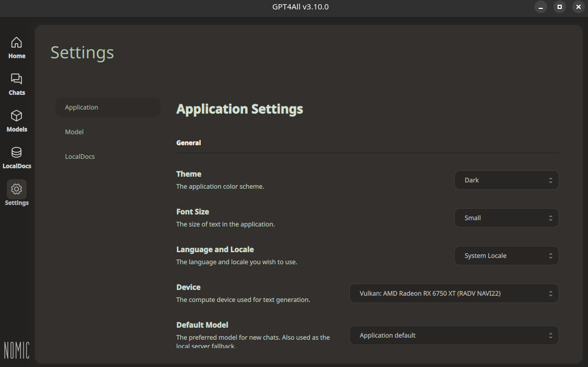Go to the Home view icon
Image resolution: width=588 pixels, height=367 pixels.
click(16, 43)
